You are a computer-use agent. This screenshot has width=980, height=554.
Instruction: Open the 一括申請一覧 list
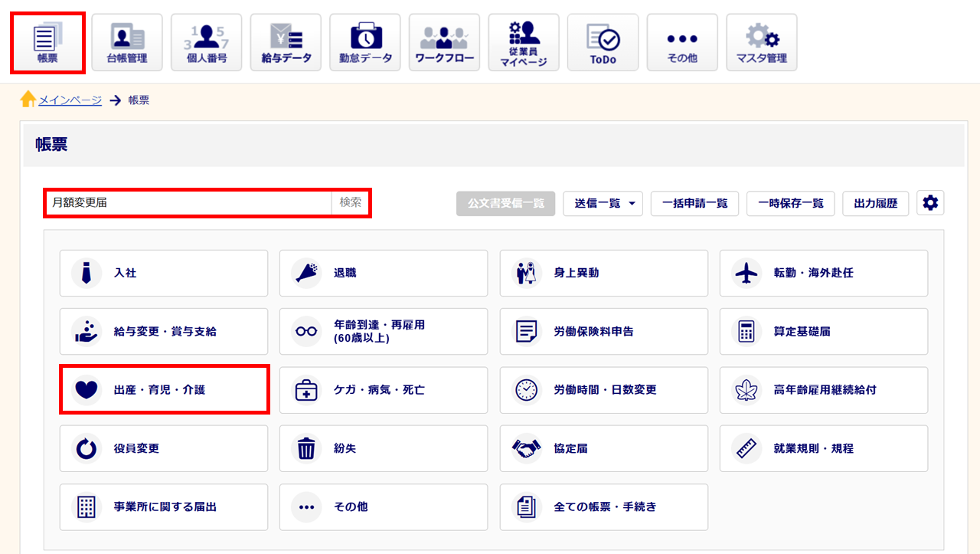(x=695, y=203)
